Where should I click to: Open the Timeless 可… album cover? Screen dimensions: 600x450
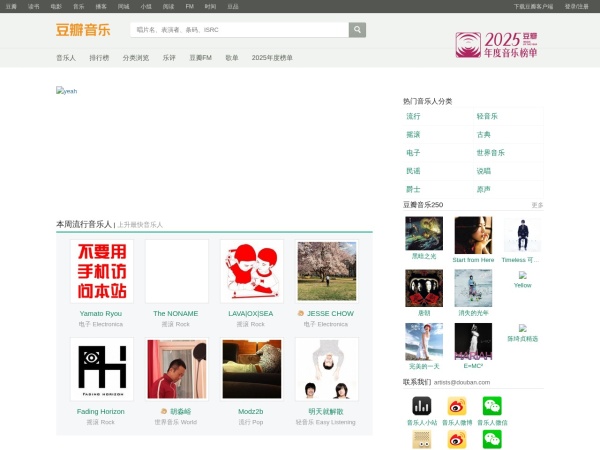coord(522,235)
